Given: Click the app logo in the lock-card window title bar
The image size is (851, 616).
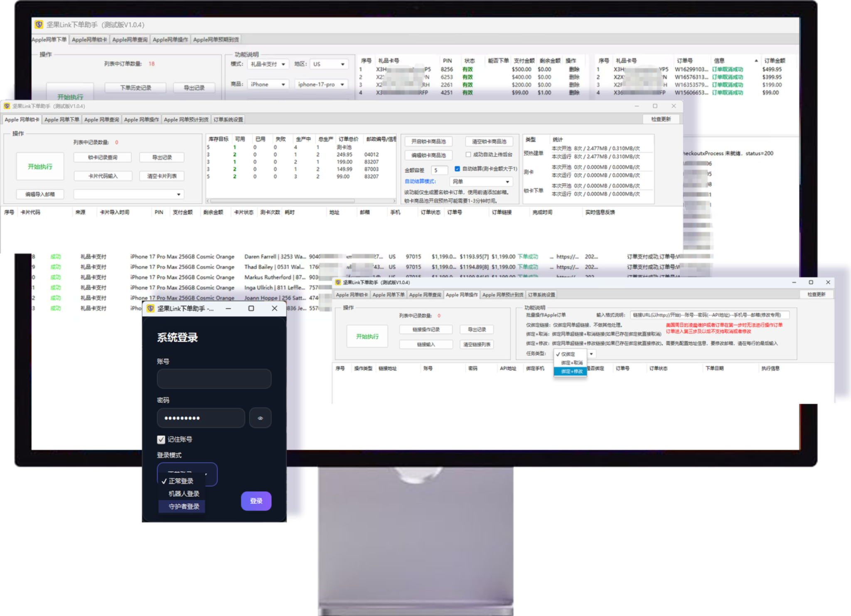Looking at the screenshot, I should (x=7, y=106).
